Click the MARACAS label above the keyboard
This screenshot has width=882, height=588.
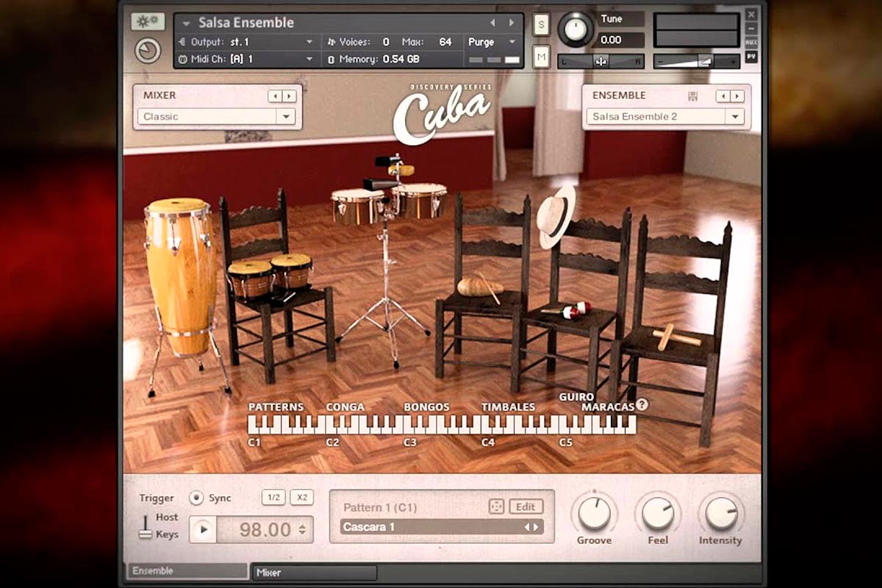pos(609,406)
